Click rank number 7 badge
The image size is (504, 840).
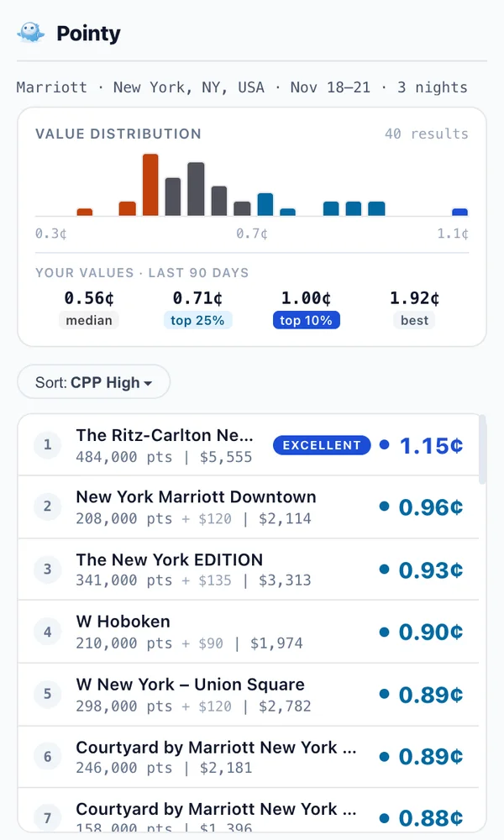(48, 818)
